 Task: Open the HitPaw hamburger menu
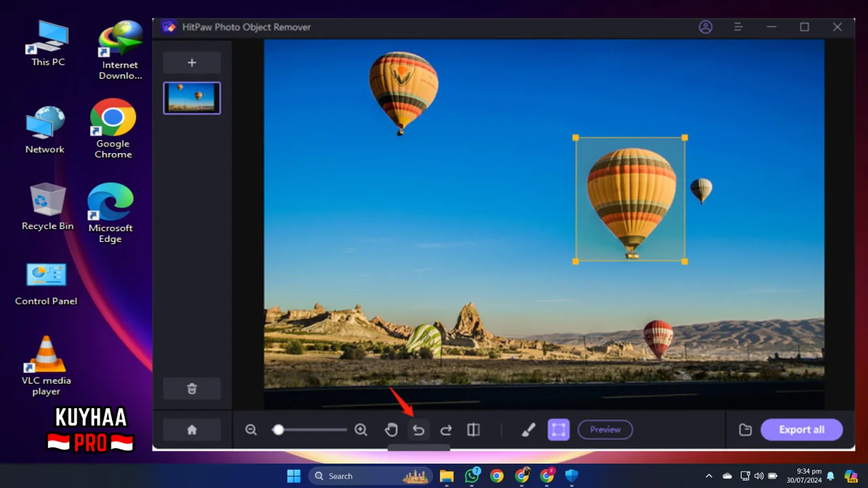click(738, 27)
